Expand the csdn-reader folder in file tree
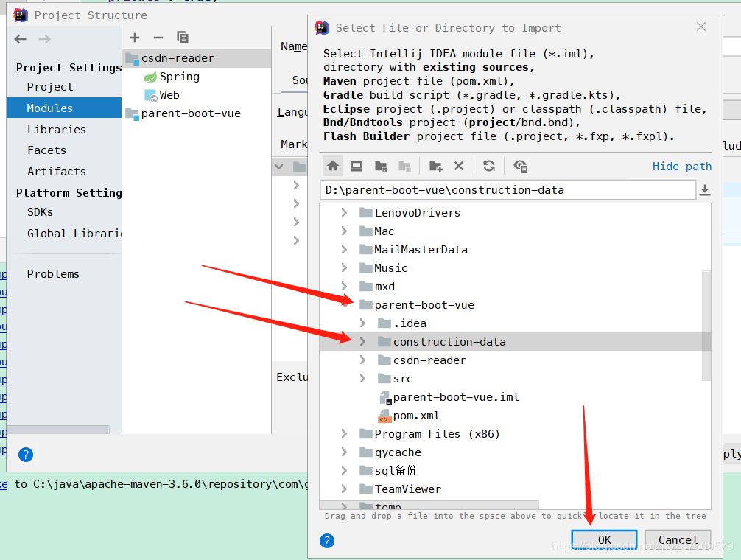The width and height of the screenshot is (741, 560). [x=362, y=360]
